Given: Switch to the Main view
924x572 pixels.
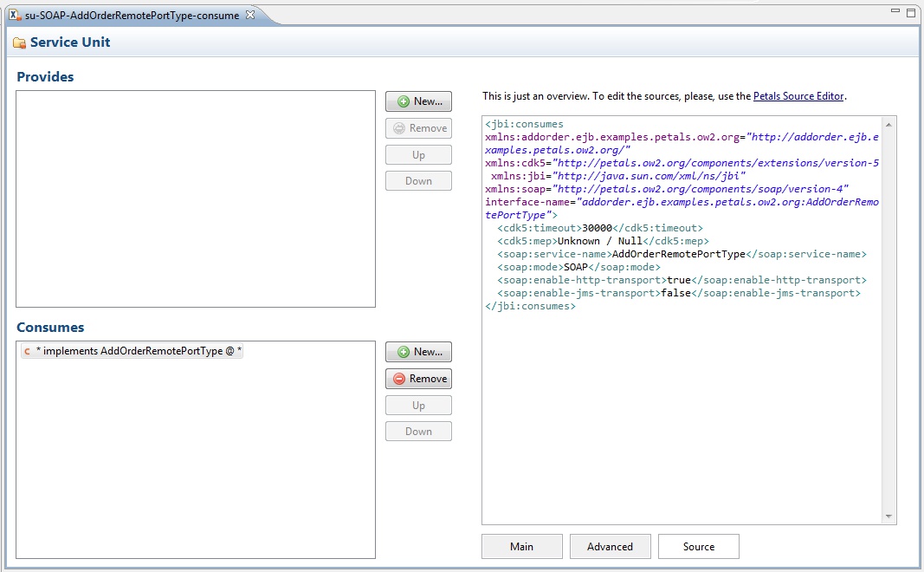Looking at the screenshot, I should coord(522,547).
